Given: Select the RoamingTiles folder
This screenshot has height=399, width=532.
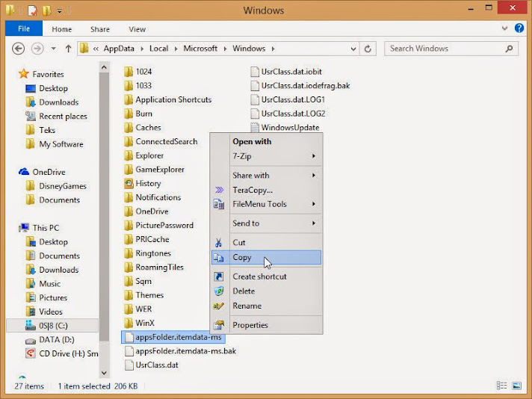Looking at the screenshot, I should (154, 267).
